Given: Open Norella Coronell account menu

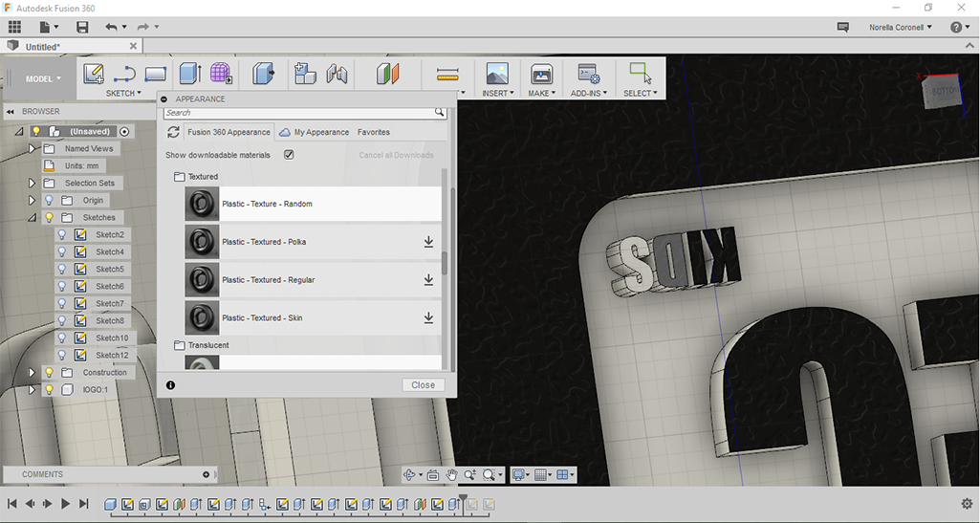Looking at the screenshot, I should (900, 27).
